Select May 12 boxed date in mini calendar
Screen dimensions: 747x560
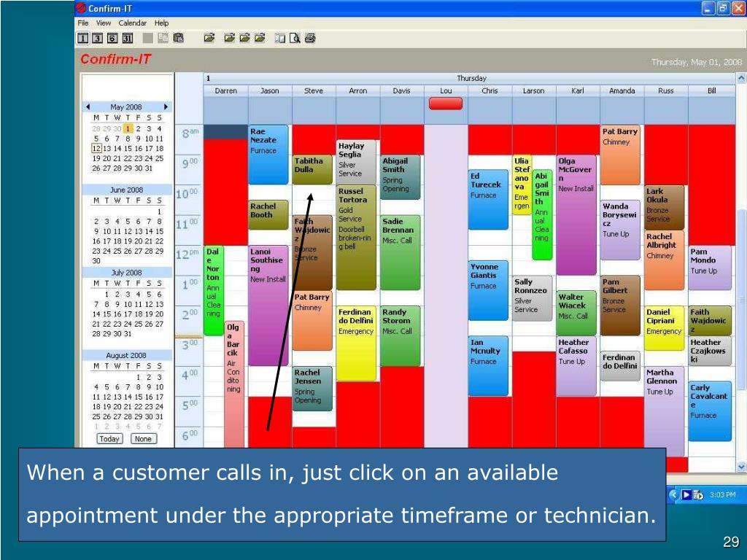click(96, 149)
